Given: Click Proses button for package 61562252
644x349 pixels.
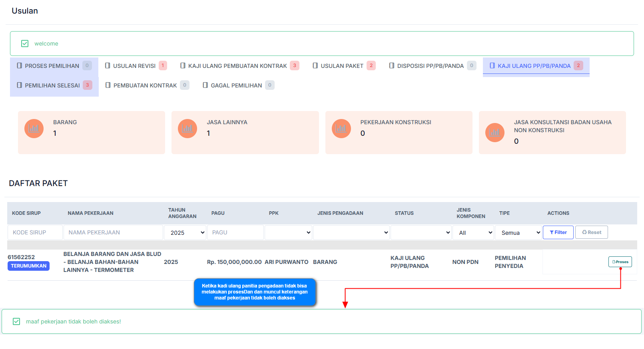Looking at the screenshot, I should coord(620,262).
